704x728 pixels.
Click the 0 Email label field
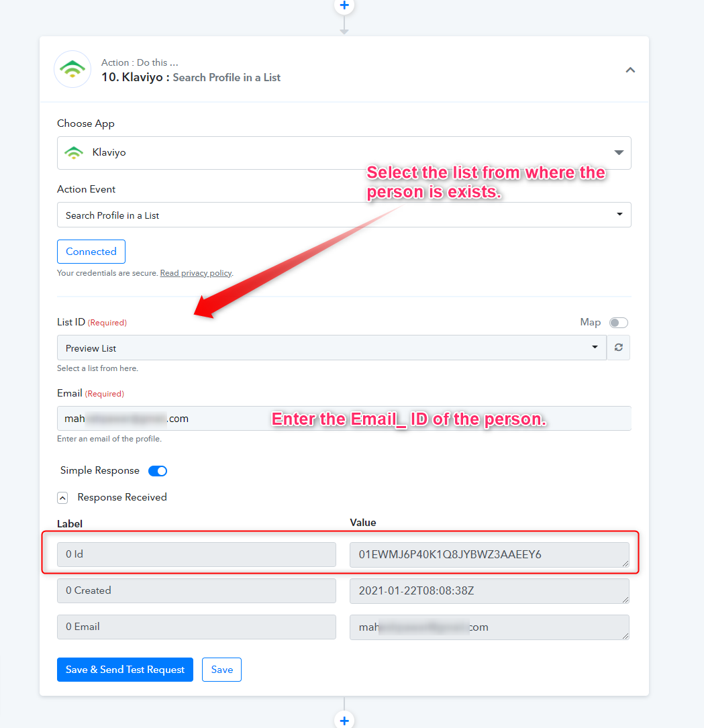click(197, 627)
